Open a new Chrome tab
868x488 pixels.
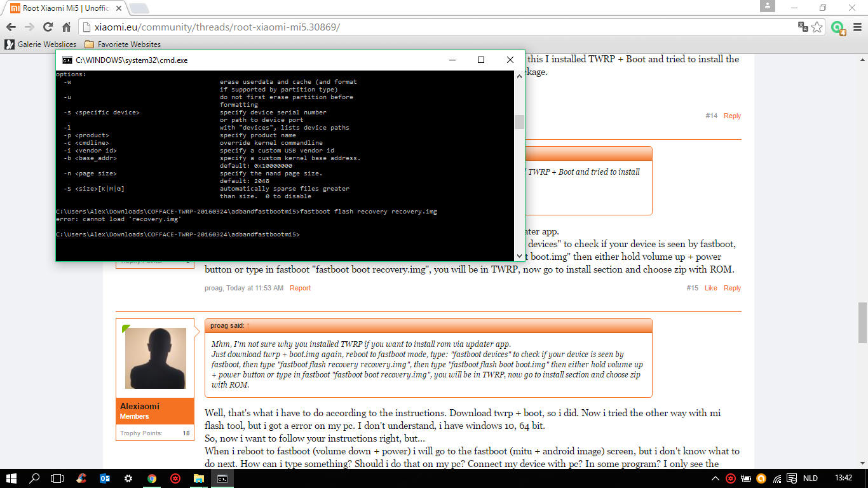point(139,8)
